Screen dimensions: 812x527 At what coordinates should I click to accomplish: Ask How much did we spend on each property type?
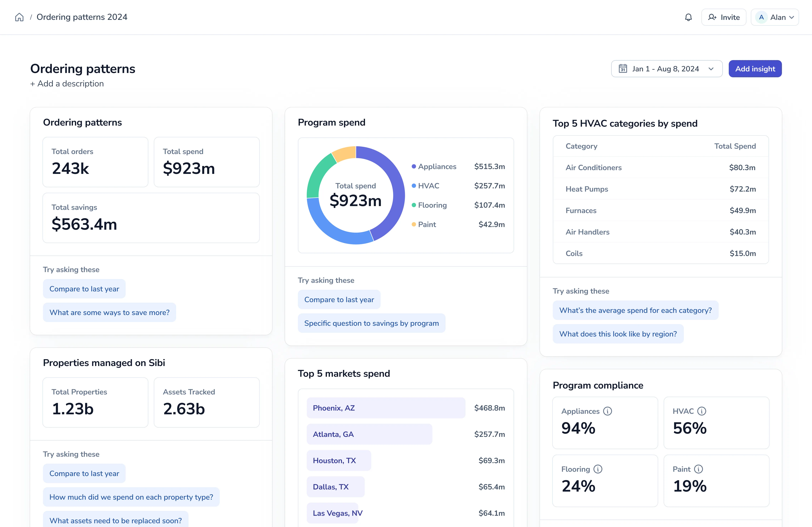[x=131, y=497]
